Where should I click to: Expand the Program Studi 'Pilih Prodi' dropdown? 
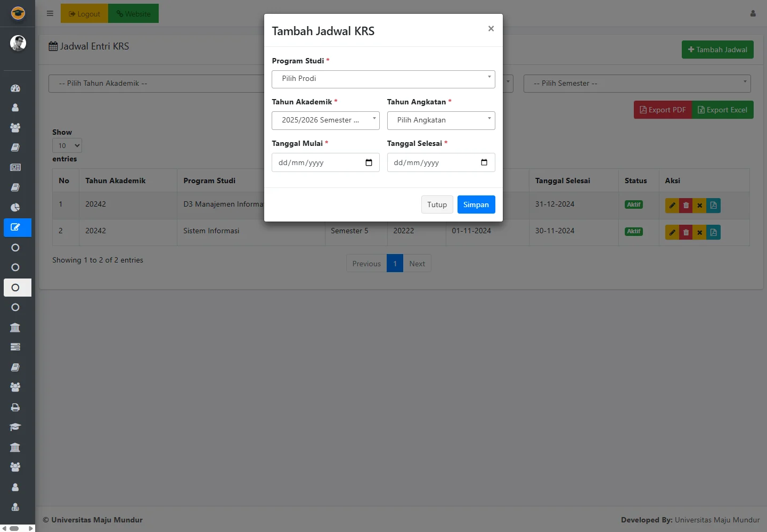[383, 79]
